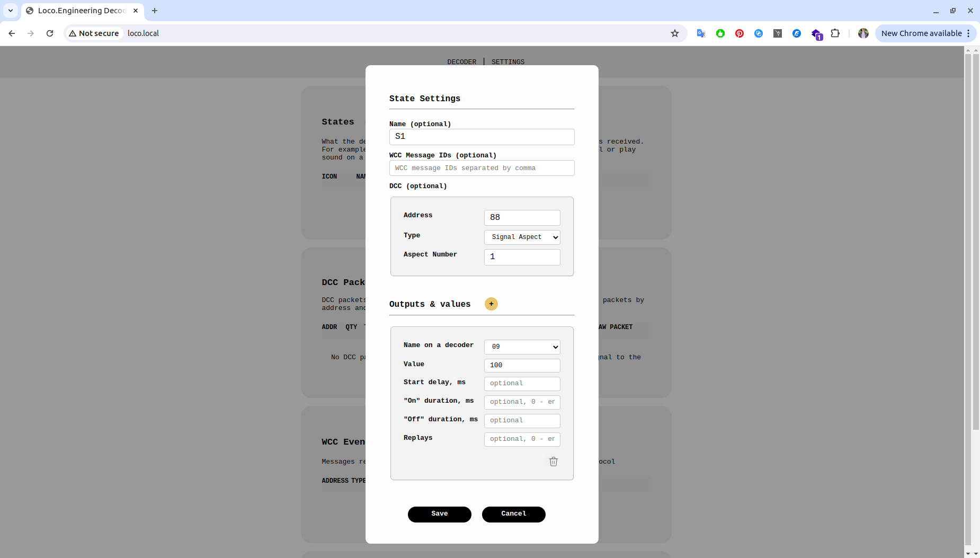Delete the output with the trash icon
Image resolution: width=980 pixels, height=558 pixels.
pos(553,462)
